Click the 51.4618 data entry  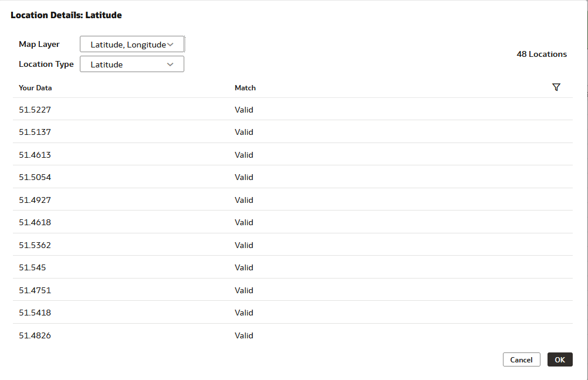35,222
